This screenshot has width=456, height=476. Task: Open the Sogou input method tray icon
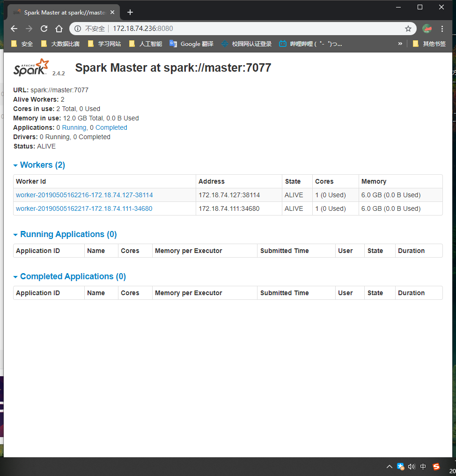pos(436,467)
